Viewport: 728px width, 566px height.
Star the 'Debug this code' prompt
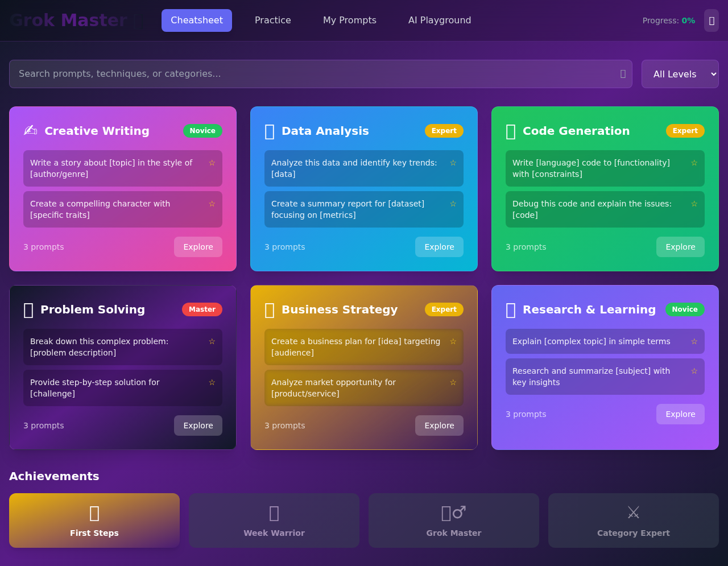pos(694,204)
